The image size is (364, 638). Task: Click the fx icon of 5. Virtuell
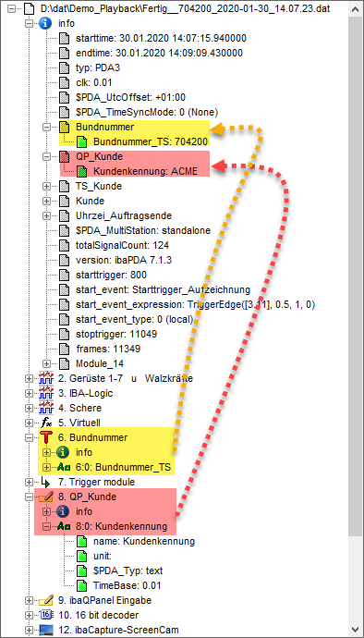click(x=47, y=423)
